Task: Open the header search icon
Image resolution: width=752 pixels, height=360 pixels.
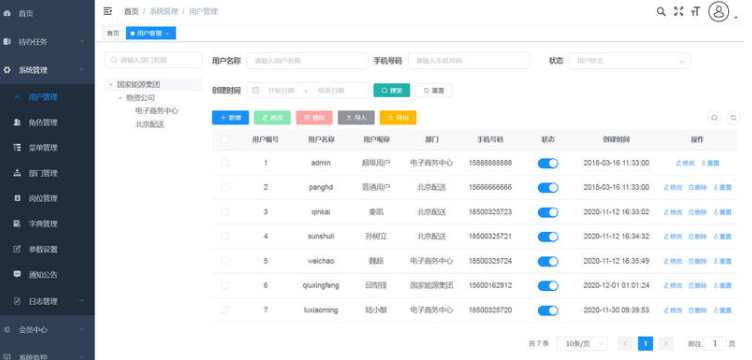Action: [661, 12]
